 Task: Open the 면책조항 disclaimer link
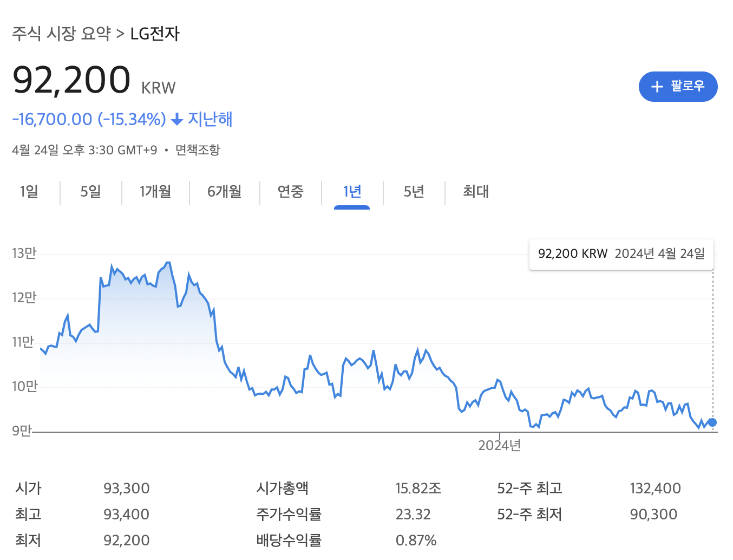(x=198, y=150)
